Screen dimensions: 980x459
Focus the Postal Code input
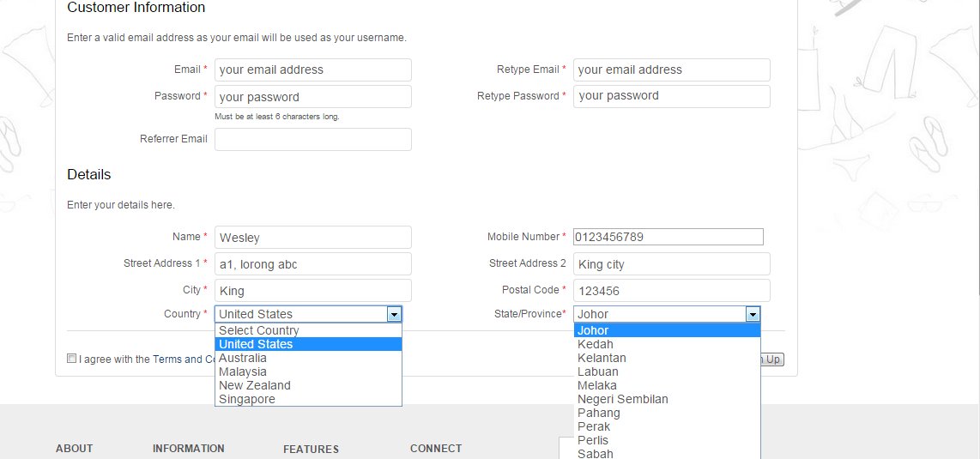(x=672, y=291)
